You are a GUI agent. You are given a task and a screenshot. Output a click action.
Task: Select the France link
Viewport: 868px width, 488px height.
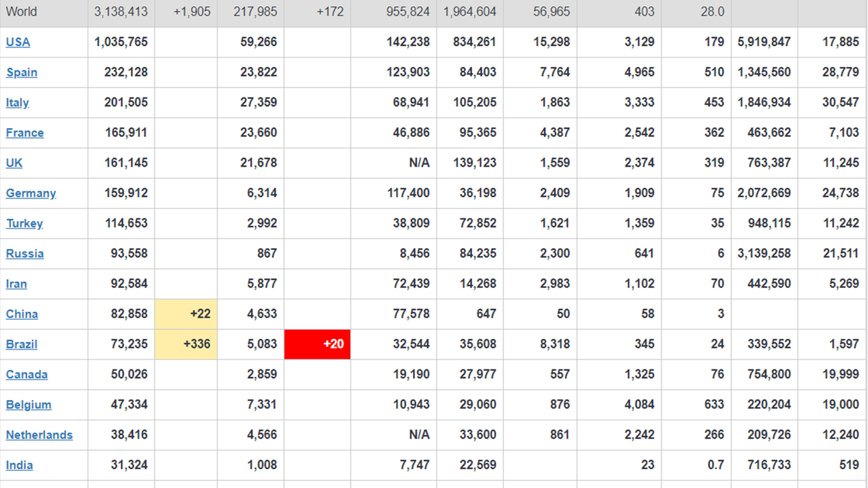pos(24,133)
